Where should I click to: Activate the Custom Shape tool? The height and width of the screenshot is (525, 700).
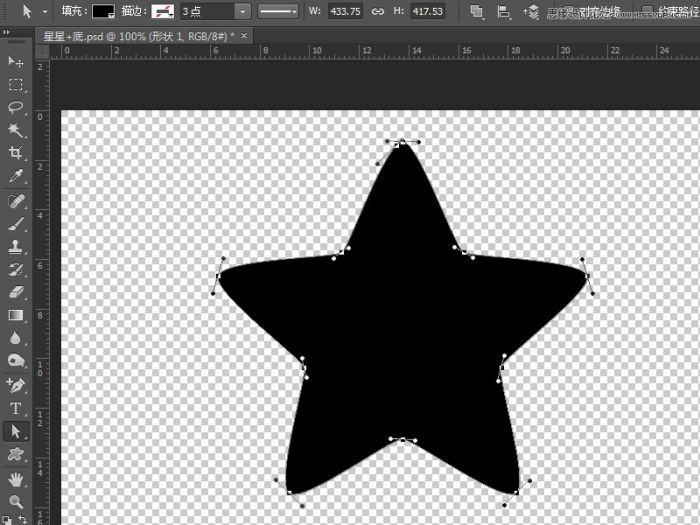[16, 454]
